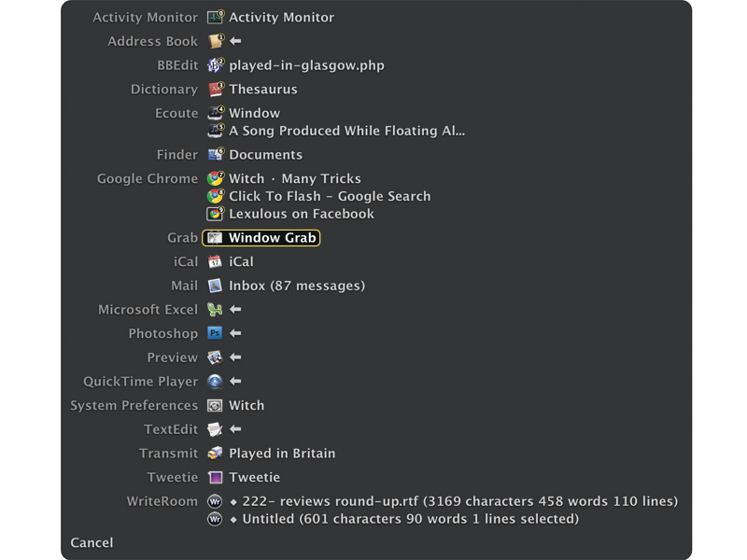Click the arrow next to Photoshop
747x560 pixels.
[235, 333]
